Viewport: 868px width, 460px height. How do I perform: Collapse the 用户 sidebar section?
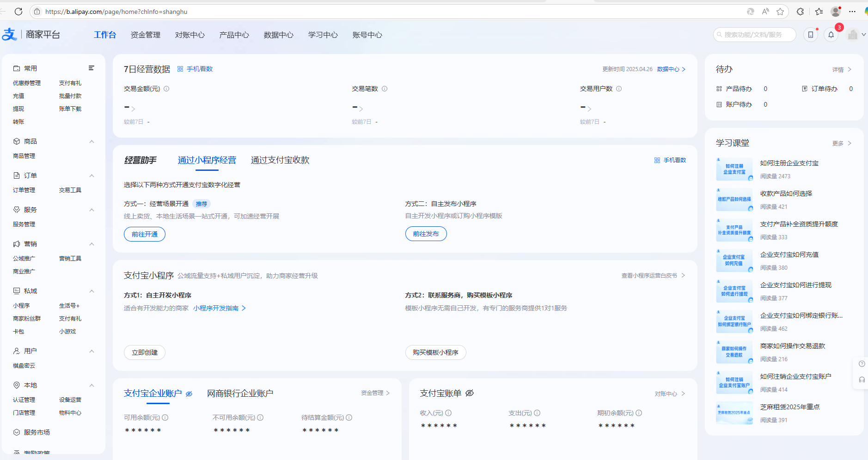(92, 351)
